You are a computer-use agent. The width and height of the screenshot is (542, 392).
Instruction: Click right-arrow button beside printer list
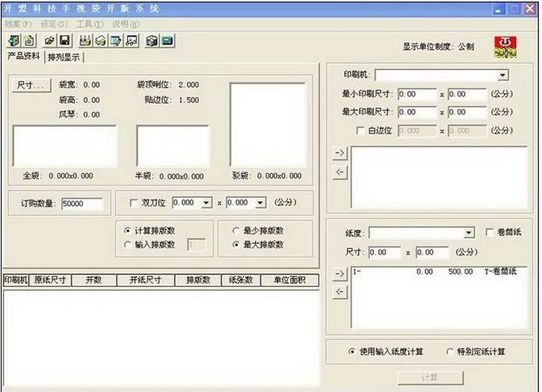click(x=340, y=153)
